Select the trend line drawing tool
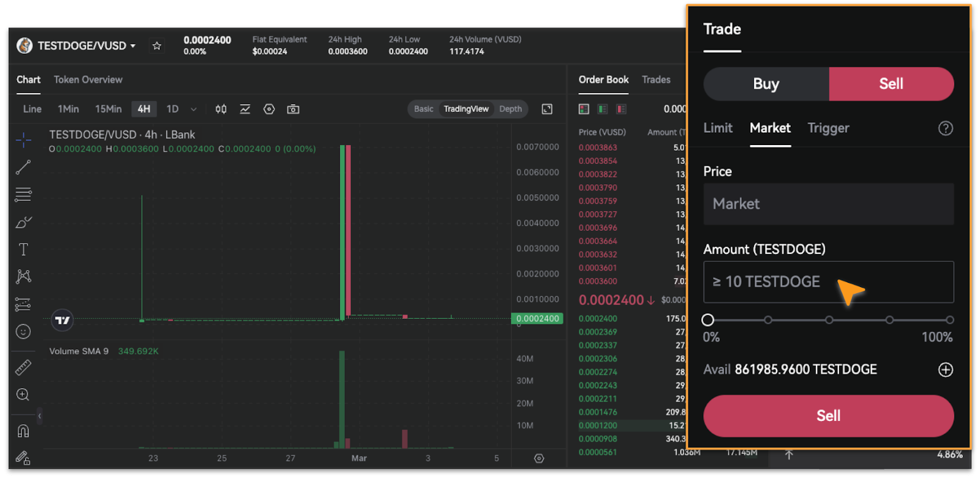Screen dimensions: 980x478 [x=23, y=167]
